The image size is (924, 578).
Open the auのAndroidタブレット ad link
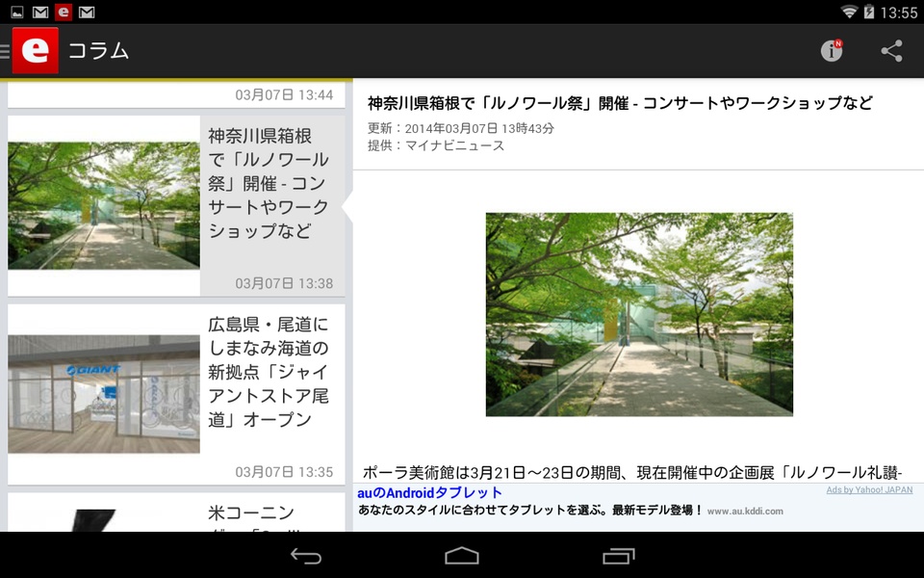[x=429, y=492]
